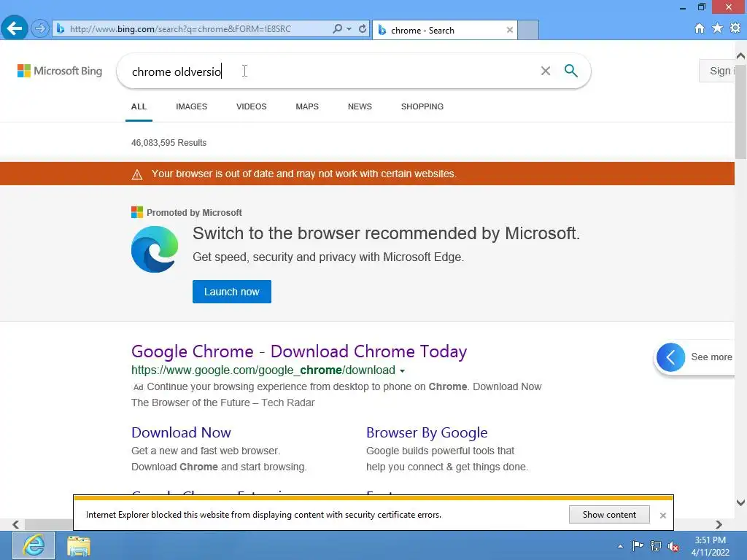Open a new blank tab
The image size is (747, 560).
pyautogui.click(x=528, y=30)
